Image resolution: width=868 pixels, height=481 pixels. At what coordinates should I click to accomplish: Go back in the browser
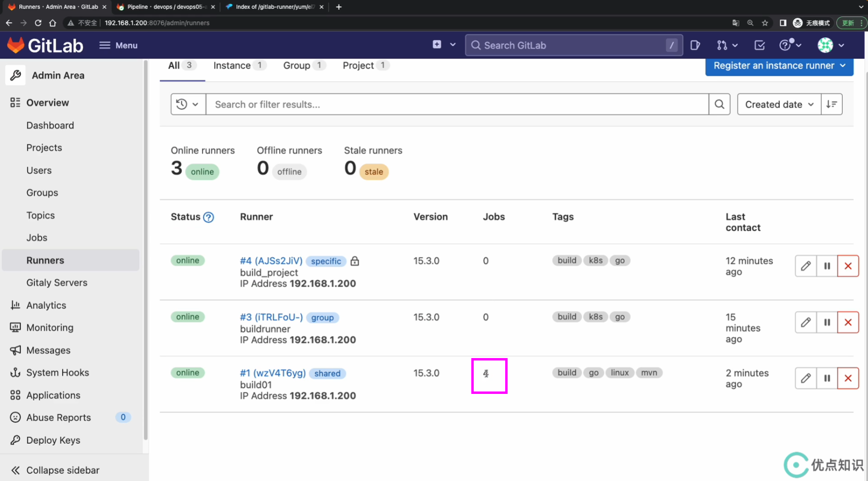(9, 23)
